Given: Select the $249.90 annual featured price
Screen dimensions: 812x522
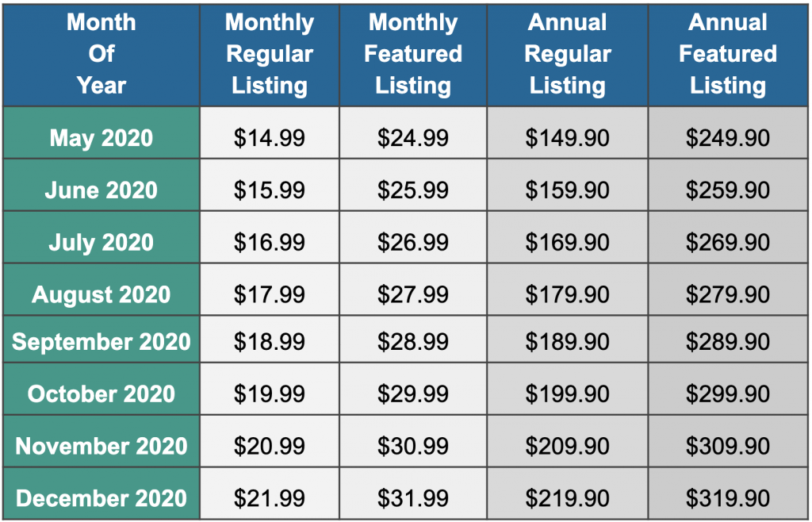Looking at the screenshot, I should tap(728, 138).
